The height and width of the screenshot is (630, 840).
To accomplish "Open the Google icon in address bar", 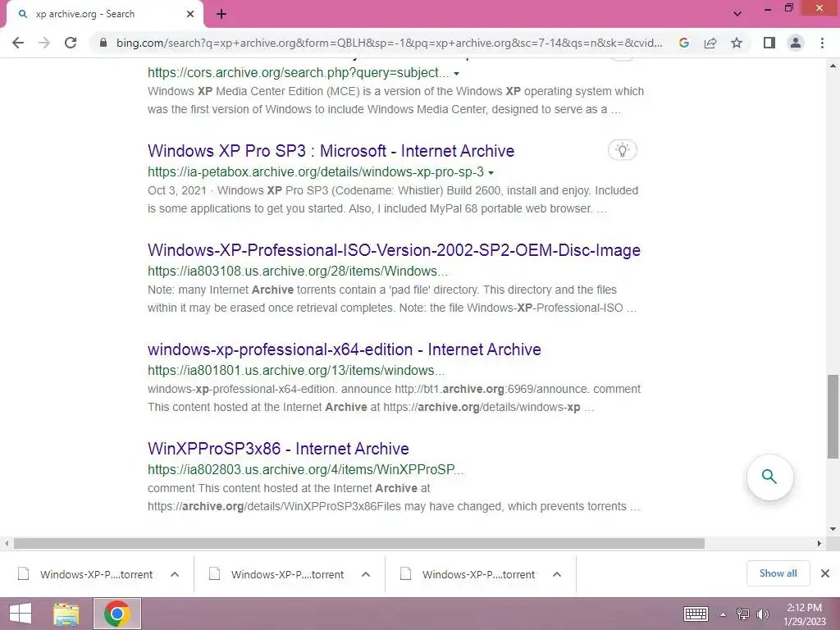I will [x=684, y=43].
